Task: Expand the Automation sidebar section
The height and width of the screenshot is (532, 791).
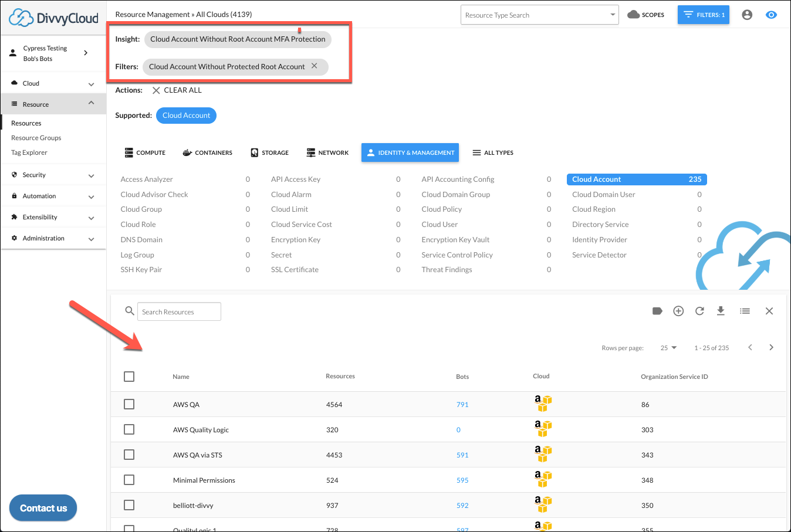Action: [53, 196]
